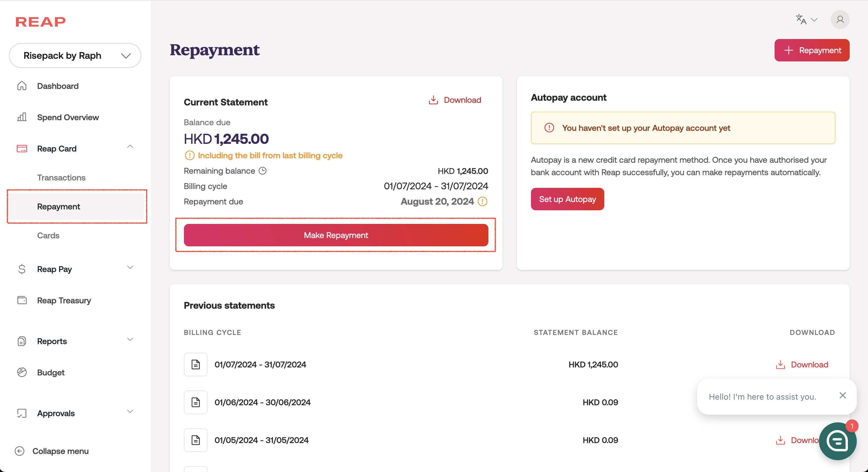Click the Set up Autopay button
This screenshot has height=472, width=868.
567,199
